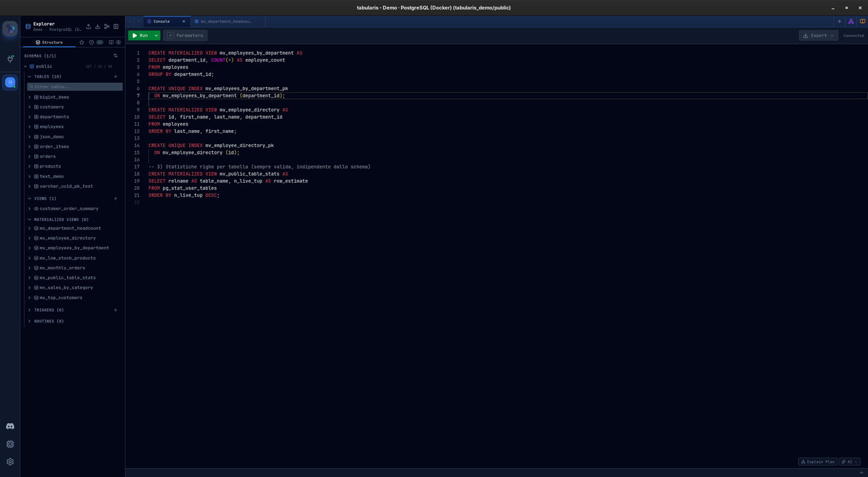Expand the bigint_demo table
The height and width of the screenshot is (477, 868).
coord(30,97)
